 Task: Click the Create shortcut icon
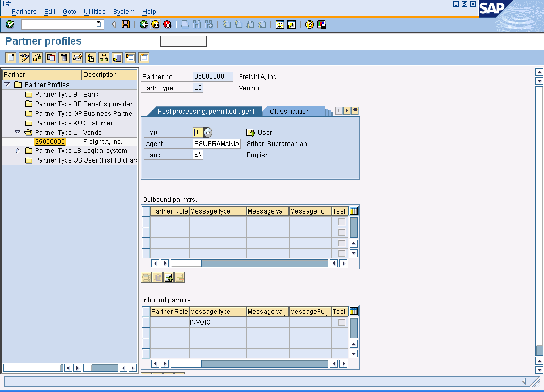[292, 24]
